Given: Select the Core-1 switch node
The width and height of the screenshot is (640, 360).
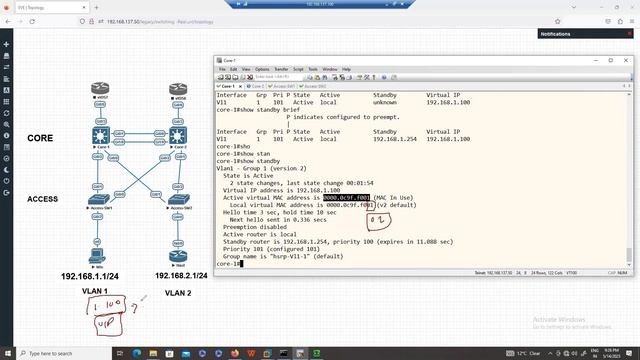Looking at the screenshot, I should pos(101,136).
